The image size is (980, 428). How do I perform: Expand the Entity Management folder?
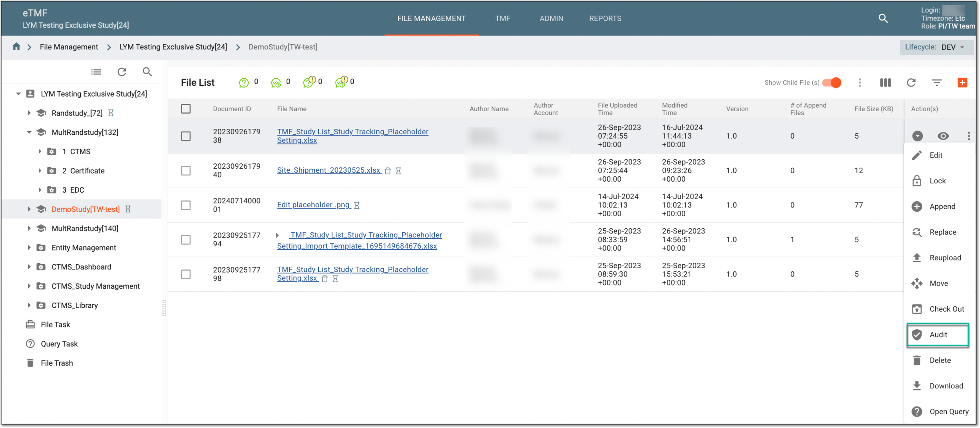coord(29,247)
